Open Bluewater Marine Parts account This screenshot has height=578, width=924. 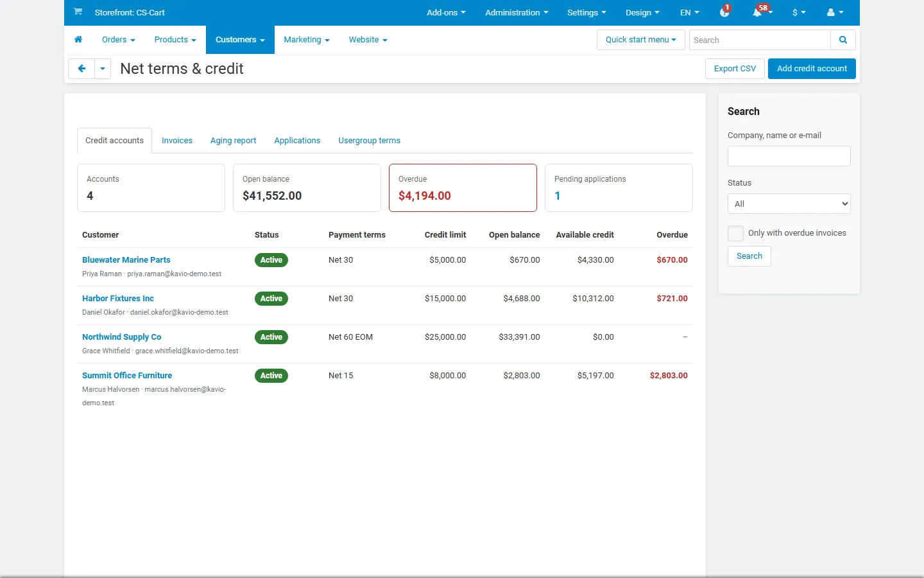[126, 260]
